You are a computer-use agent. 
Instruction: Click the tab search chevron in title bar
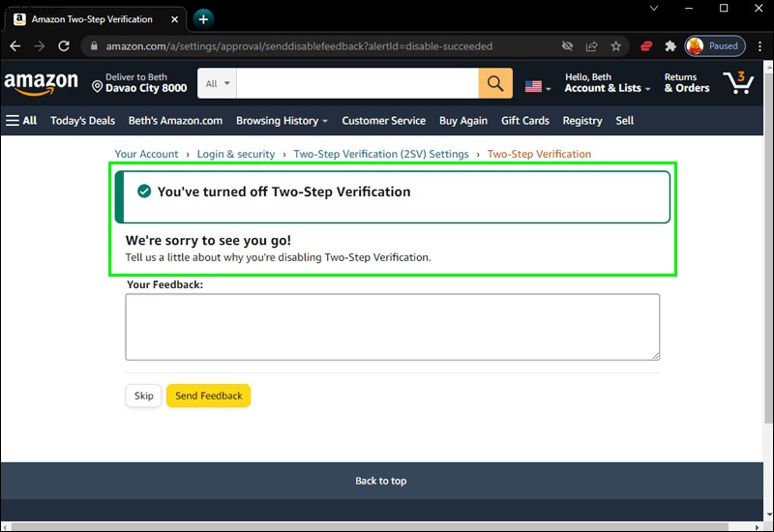[x=654, y=9]
